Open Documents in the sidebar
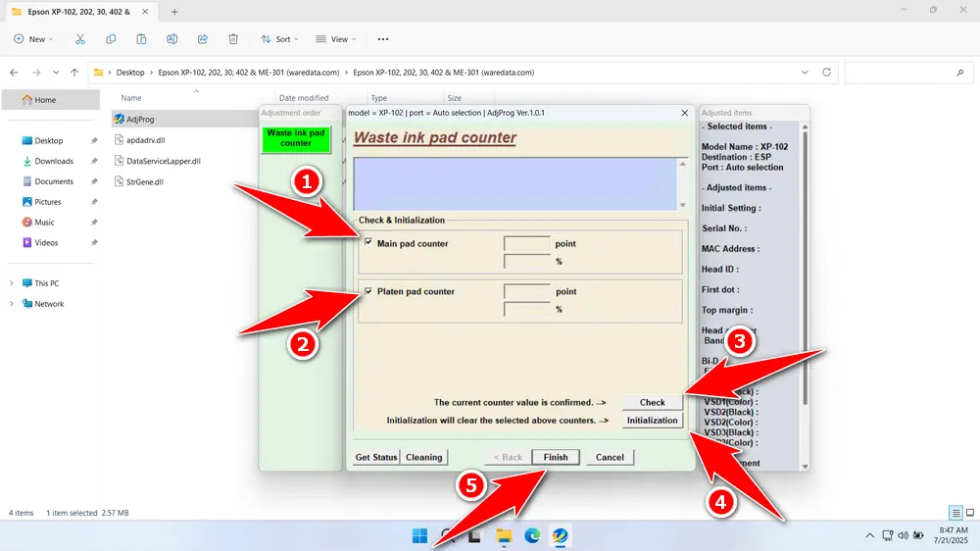 pos(54,181)
